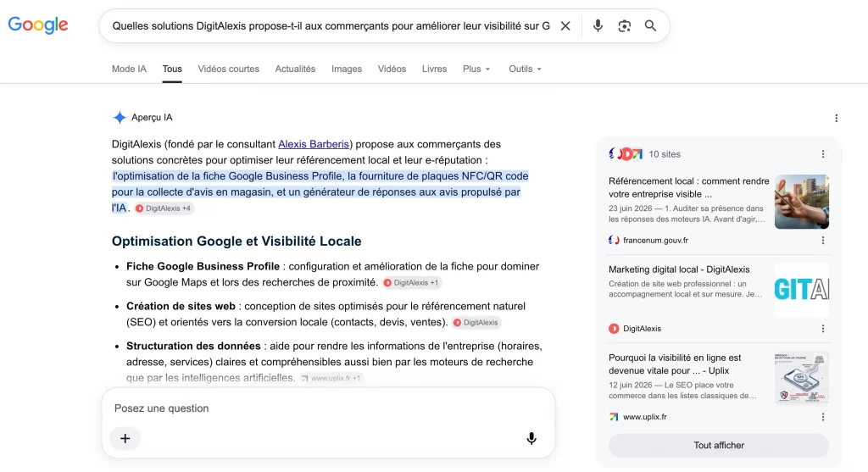Click the Google logo
This screenshot has width=868, height=472.
37,25
